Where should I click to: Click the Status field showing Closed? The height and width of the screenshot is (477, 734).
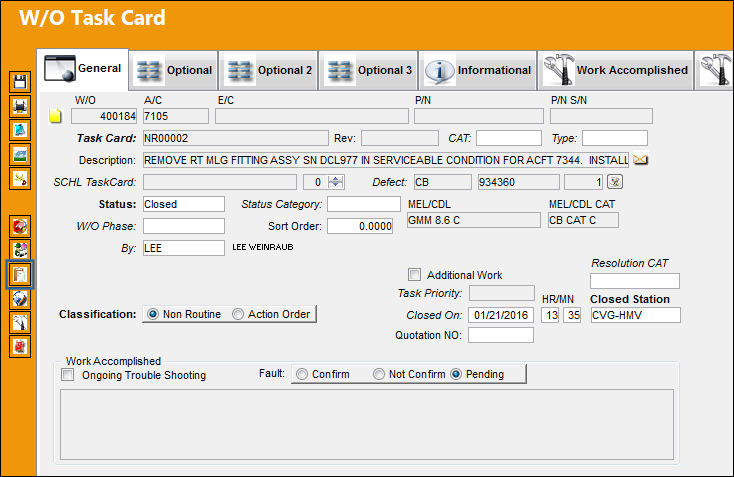click(x=184, y=204)
